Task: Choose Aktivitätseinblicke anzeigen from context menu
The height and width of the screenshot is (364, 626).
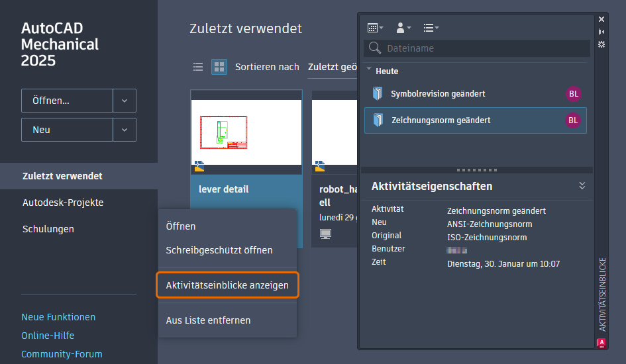Action: pos(228,285)
